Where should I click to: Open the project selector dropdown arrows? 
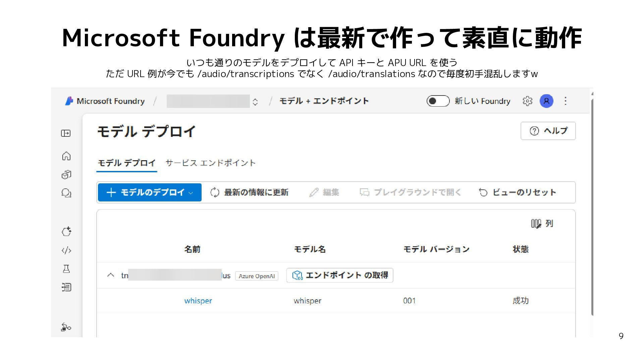pyautogui.click(x=255, y=102)
